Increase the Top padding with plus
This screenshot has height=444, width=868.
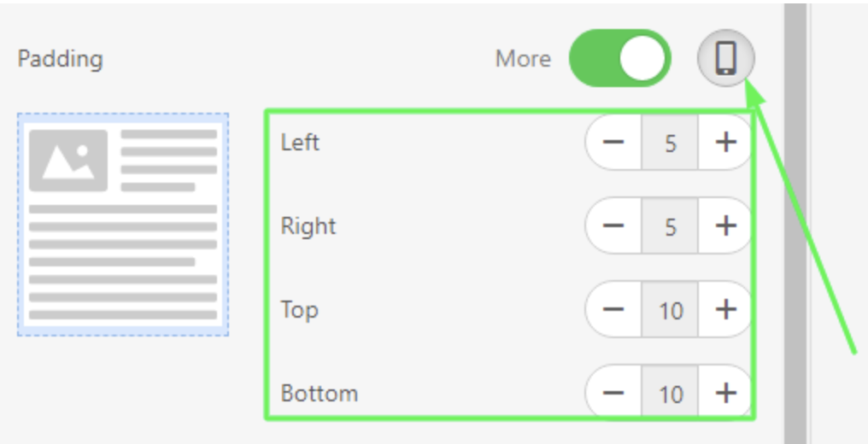[x=725, y=309]
